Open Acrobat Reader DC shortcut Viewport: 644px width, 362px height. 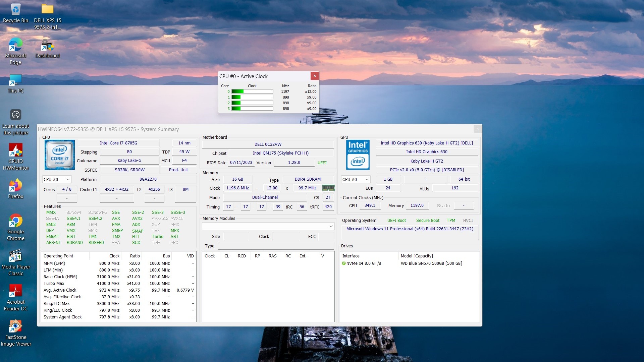[15, 298]
